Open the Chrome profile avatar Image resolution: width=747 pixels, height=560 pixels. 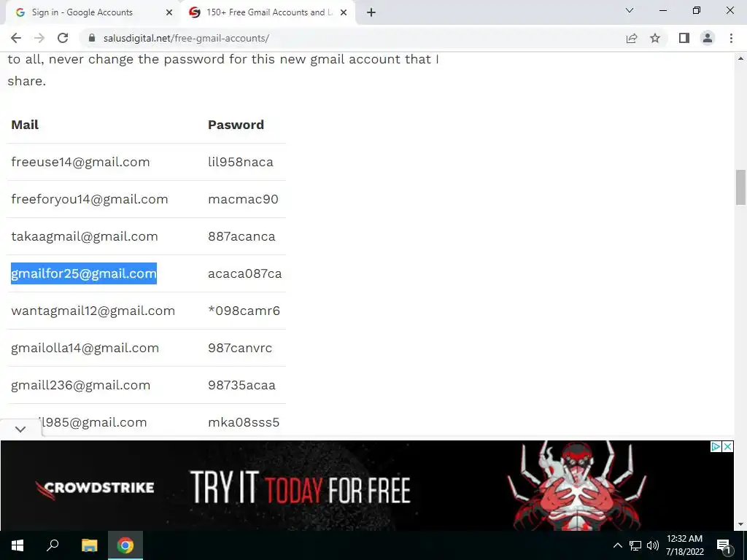708,38
